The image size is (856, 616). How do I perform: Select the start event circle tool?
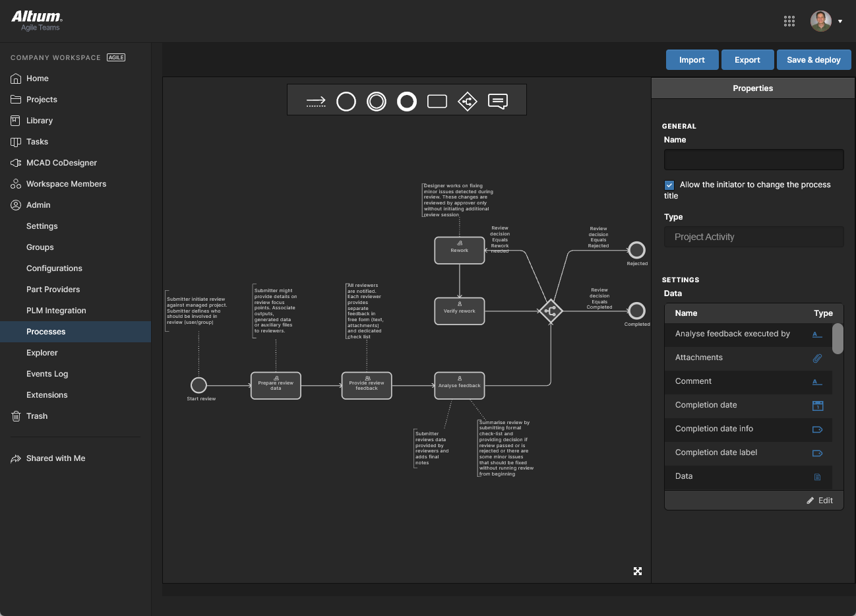346,102
